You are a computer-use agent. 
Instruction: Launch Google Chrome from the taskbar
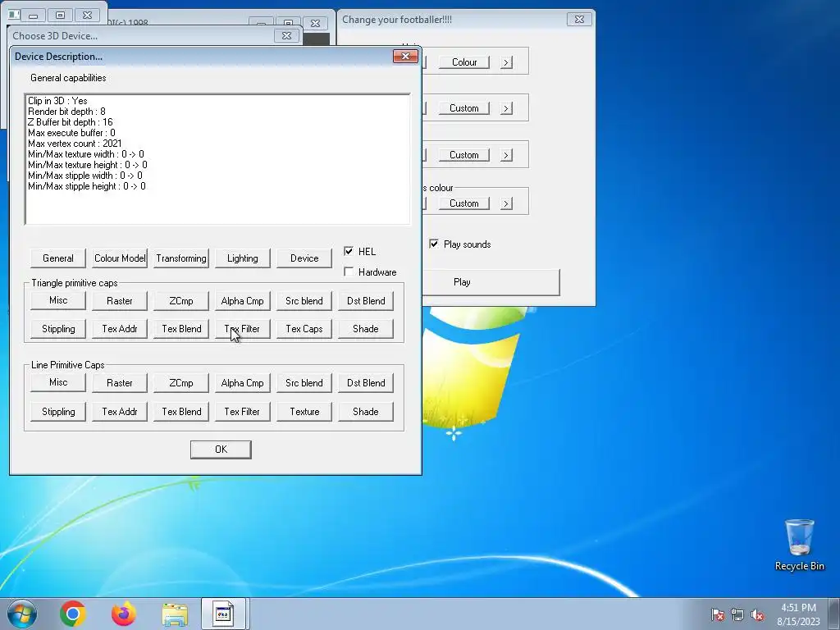click(73, 614)
